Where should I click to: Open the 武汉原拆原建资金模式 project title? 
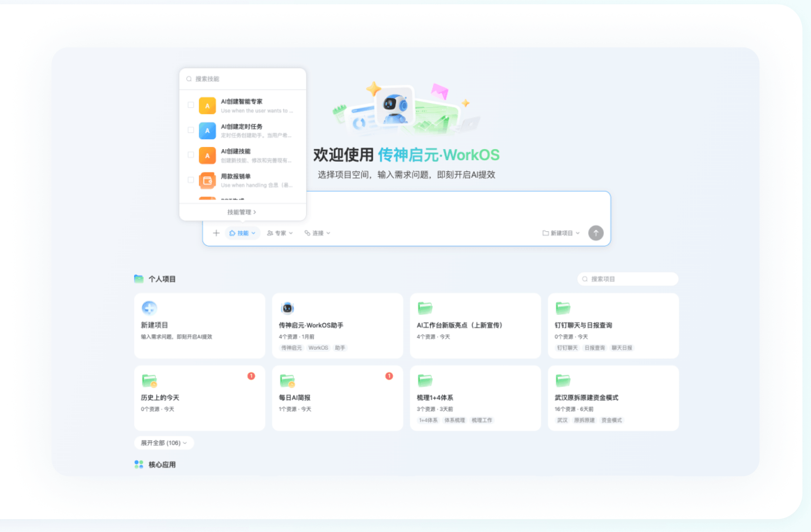point(586,398)
